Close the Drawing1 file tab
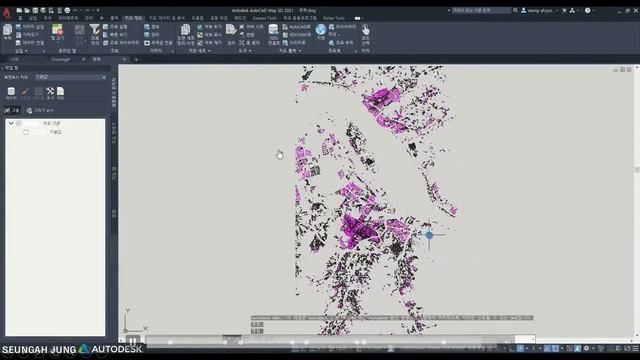The height and width of the screenshot is (360, 640). click(x=83, y=60)
